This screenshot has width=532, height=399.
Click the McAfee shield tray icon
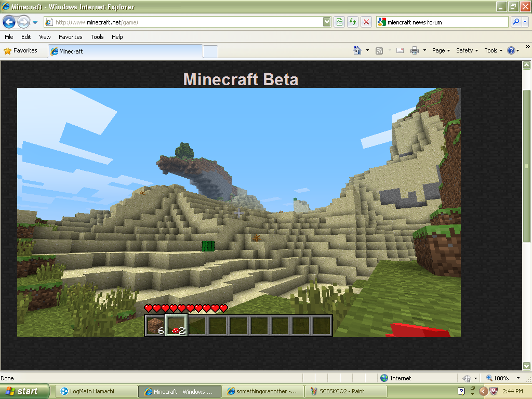[x=494, y=391]
